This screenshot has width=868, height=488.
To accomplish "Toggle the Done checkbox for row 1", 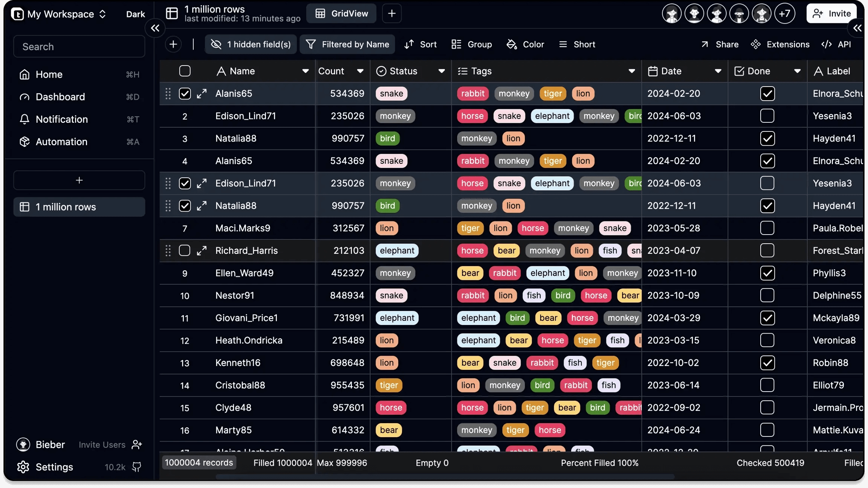I will (768, 93).
